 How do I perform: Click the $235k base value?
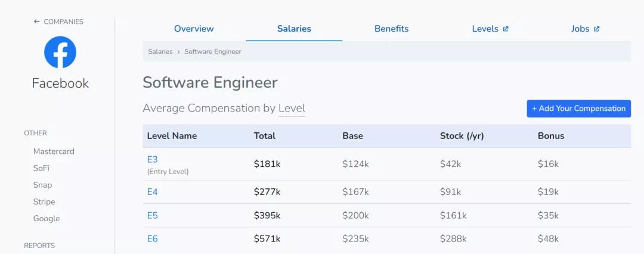(x=355, y=238)
